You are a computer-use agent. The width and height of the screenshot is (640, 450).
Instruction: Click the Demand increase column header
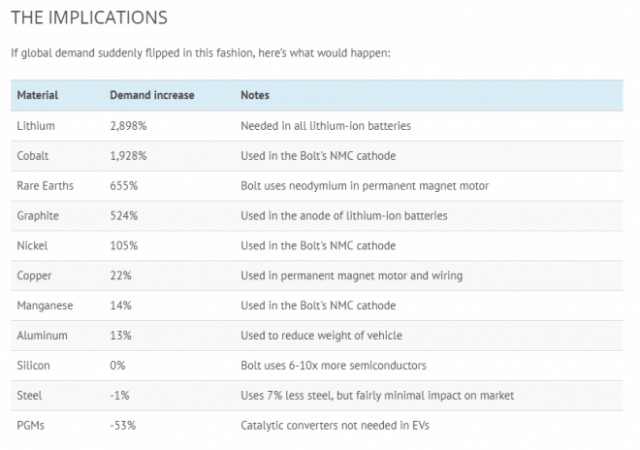[x=152, y=95]
